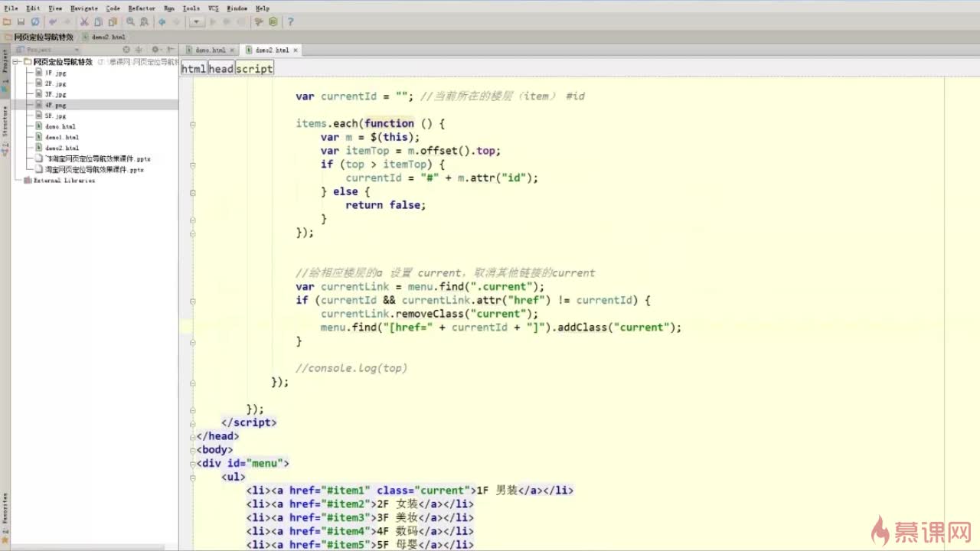The height and width of the screenshot is (551, 980).
Task: Click the Back navigation arrow icon
Action: click(162, 22)
